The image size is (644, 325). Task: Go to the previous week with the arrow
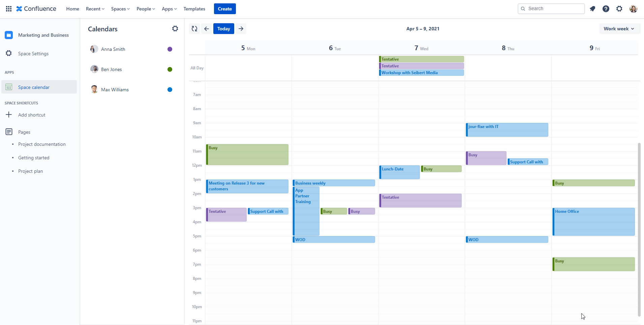206,29
